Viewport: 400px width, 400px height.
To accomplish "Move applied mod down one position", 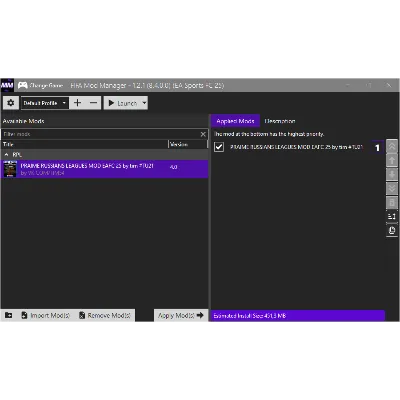I will click(x=392, y=174).
